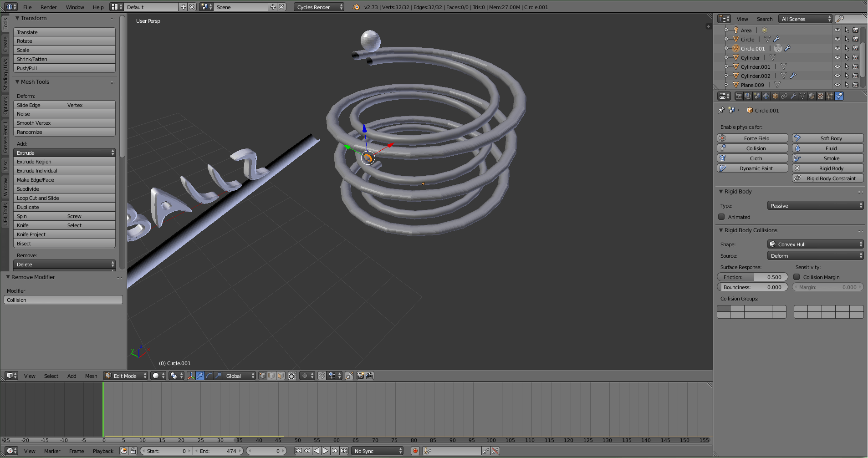Enable the Collision Margin checkbox

point(797,277)
